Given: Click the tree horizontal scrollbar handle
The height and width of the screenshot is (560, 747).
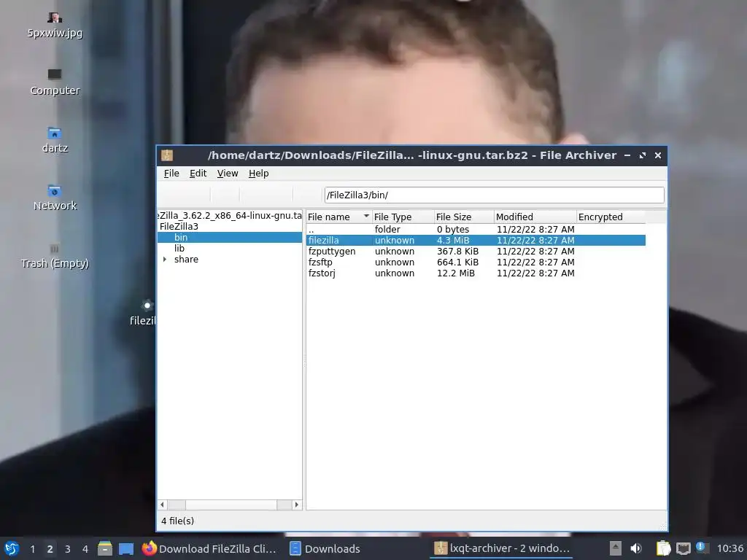Looking at the screenshot, I should pyautogui.click(x=231, y=505).
